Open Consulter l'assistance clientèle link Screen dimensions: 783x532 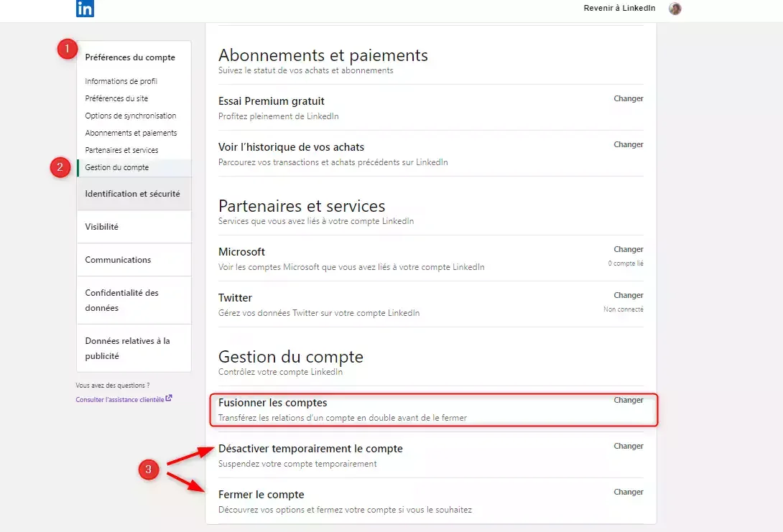(120, 399)
